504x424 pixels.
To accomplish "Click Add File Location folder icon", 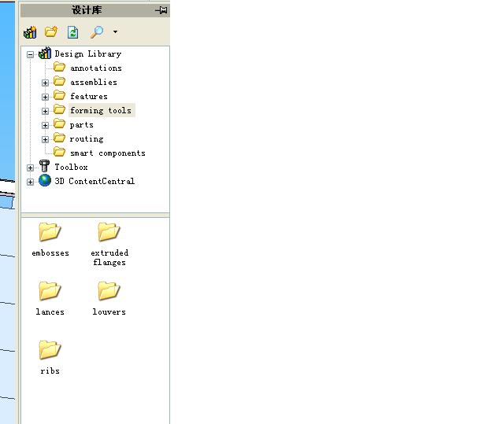I will click(x=50, y=31).
